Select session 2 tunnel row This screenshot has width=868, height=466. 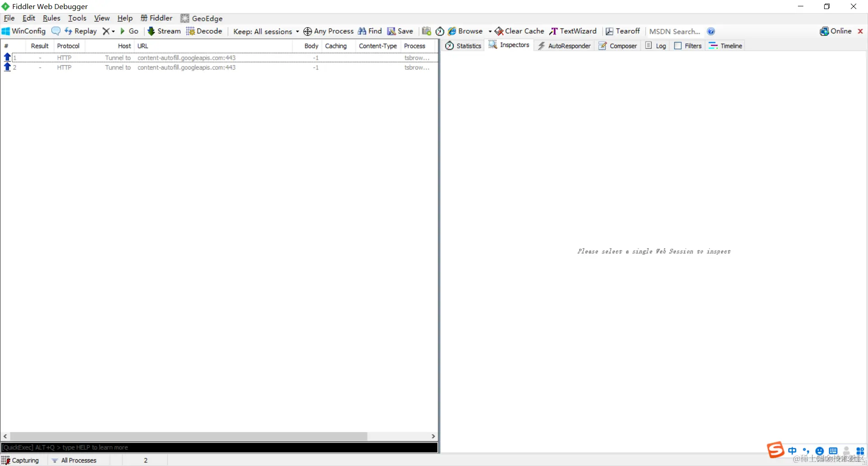coord(219,67)
